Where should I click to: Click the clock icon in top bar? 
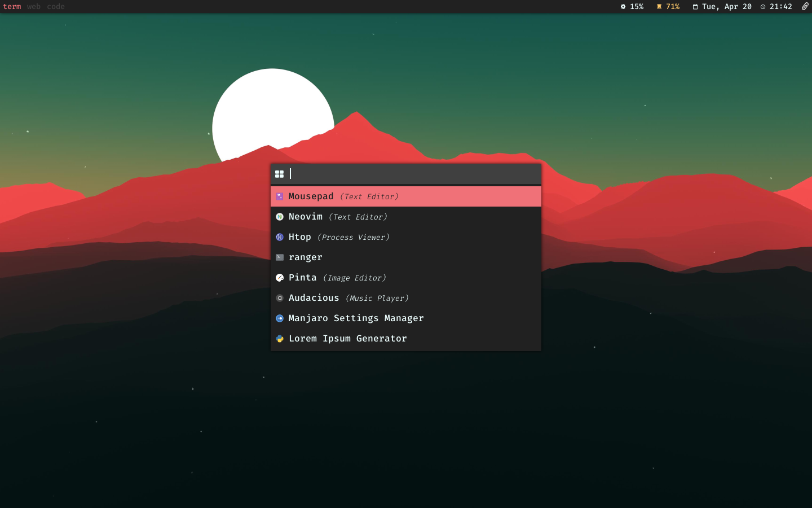click(x=763, y=7)
